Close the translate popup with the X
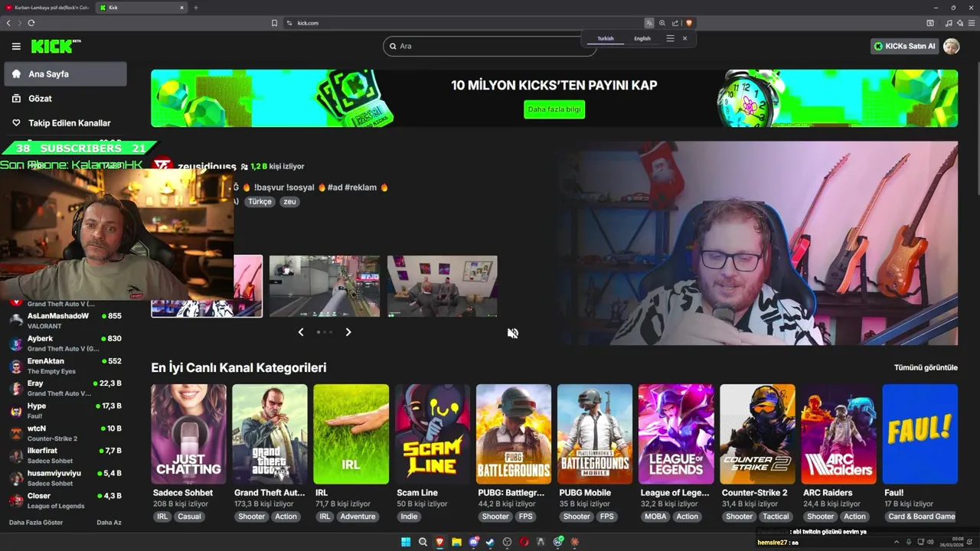Viewport: 980px width, 551px height. [684, 38]
